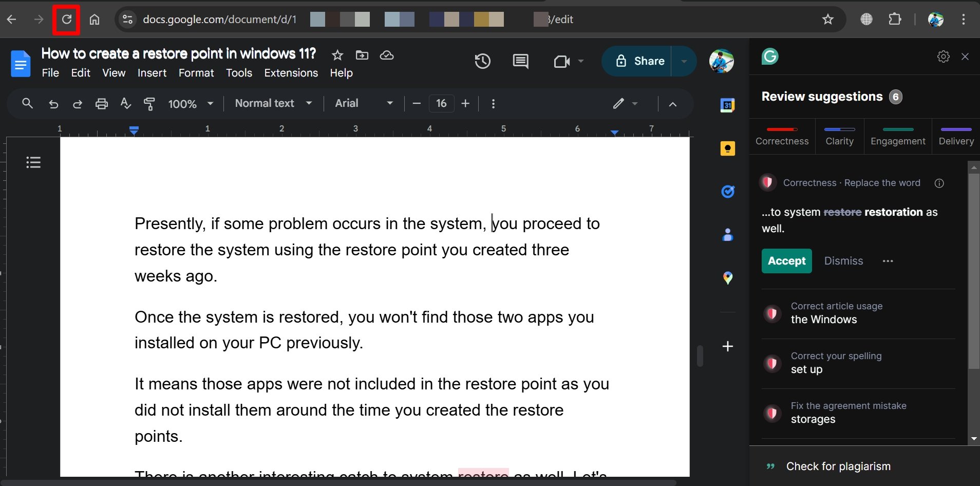Open the meeting options dropdown arrow
Image resolution: width=980 pixels, height=486 pixels.
point(581,61)
